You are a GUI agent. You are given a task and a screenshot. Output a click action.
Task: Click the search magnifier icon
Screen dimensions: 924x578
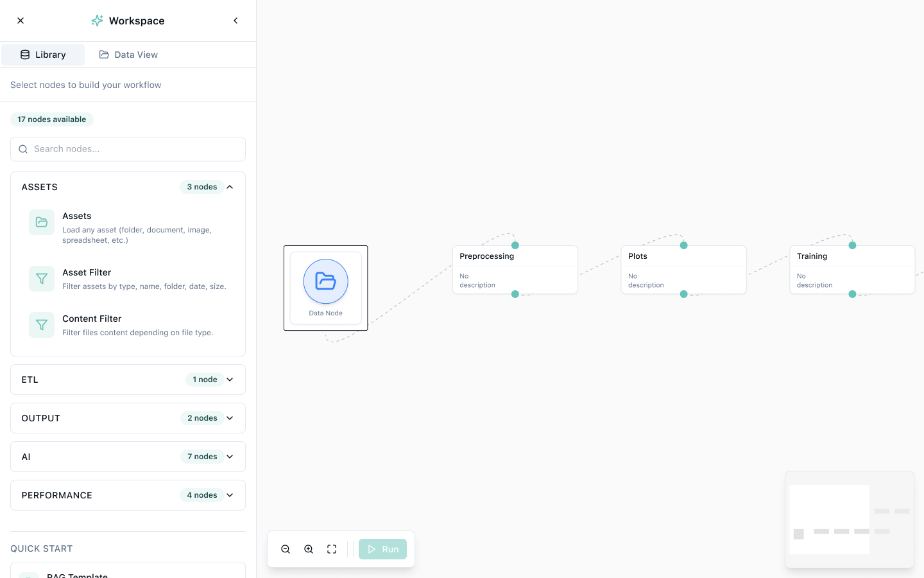click(x=23, y=149)
